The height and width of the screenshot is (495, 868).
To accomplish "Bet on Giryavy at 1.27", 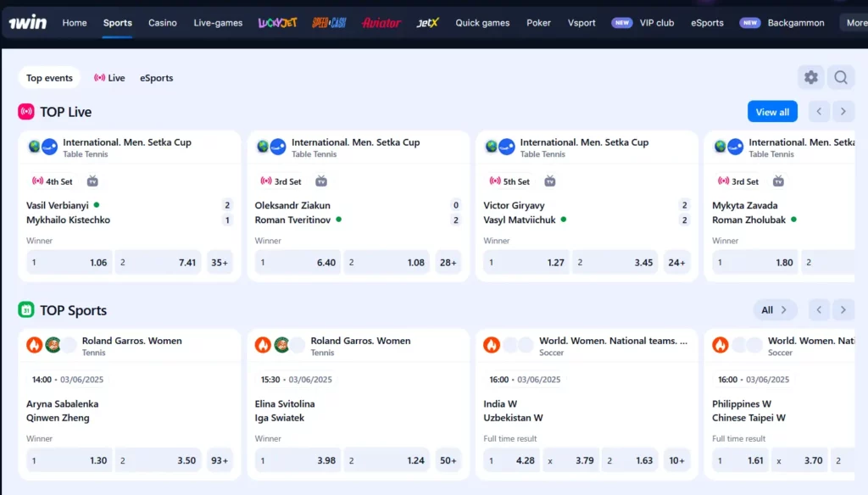I will [526, 263].
